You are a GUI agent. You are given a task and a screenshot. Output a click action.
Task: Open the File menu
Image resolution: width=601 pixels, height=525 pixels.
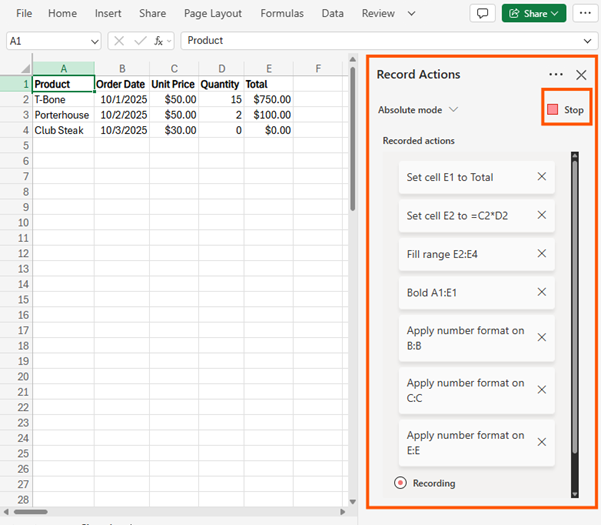[x=24, y=14]
